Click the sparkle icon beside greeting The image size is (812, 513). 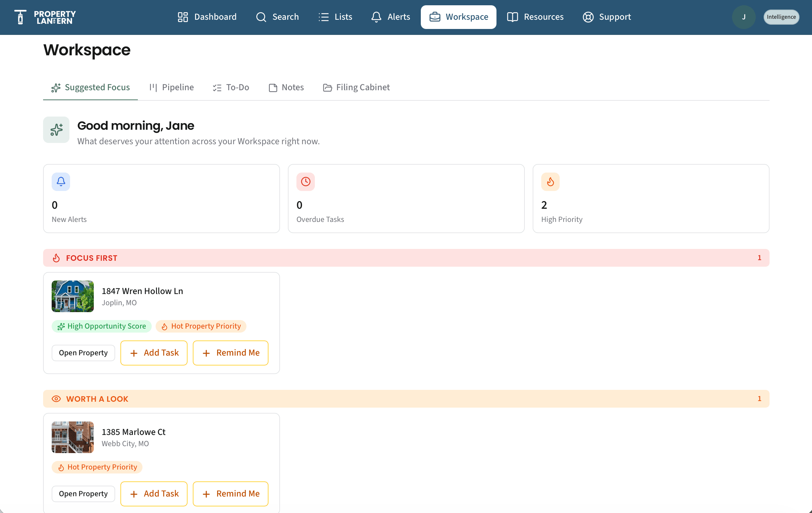point(56,130)
